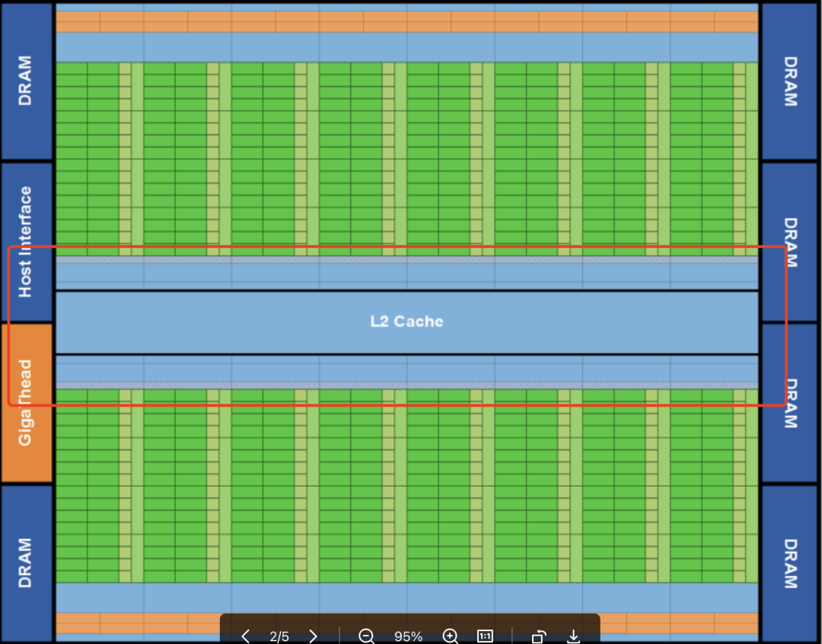Viewport: 822px width, 644px height.
Task: Select the bottommost DRAM block on the right
Action: [789, 563]
